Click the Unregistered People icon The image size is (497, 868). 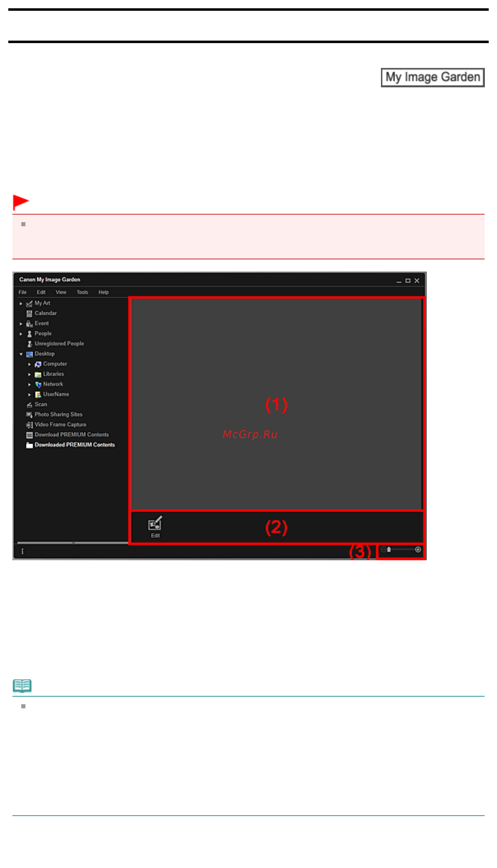29,344
